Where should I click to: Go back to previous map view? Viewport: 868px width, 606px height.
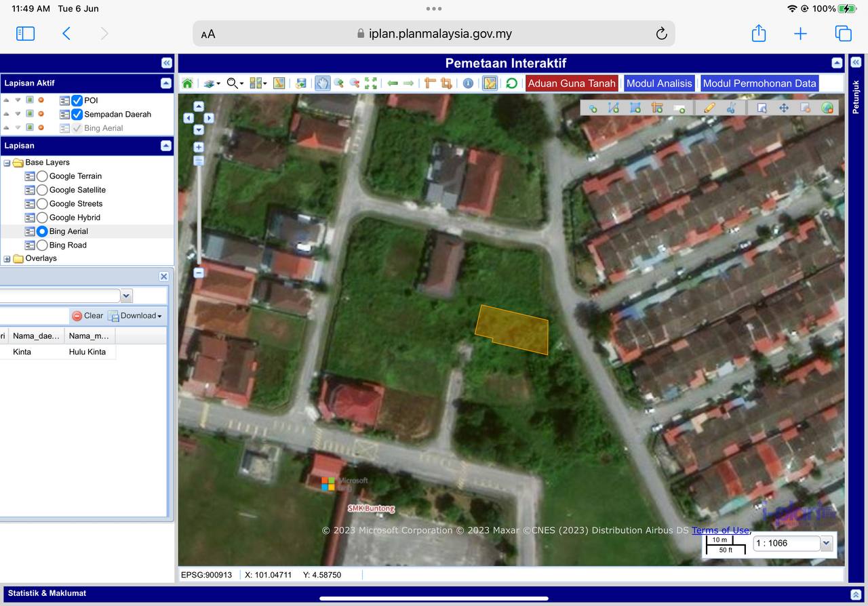coord(393,83)
